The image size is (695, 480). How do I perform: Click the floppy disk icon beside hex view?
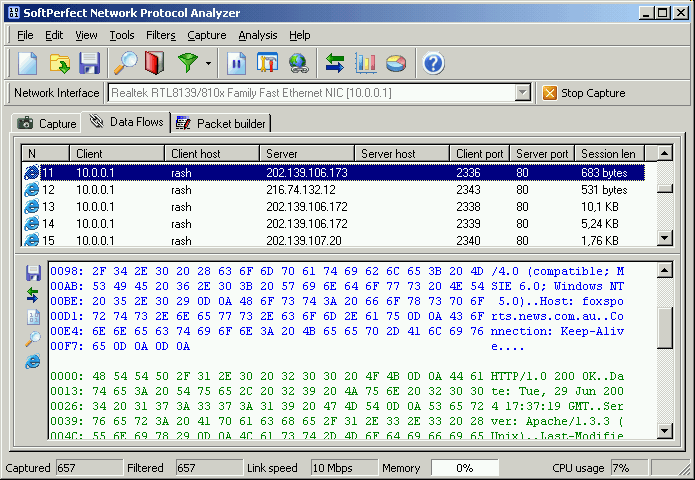click(33, 273)
